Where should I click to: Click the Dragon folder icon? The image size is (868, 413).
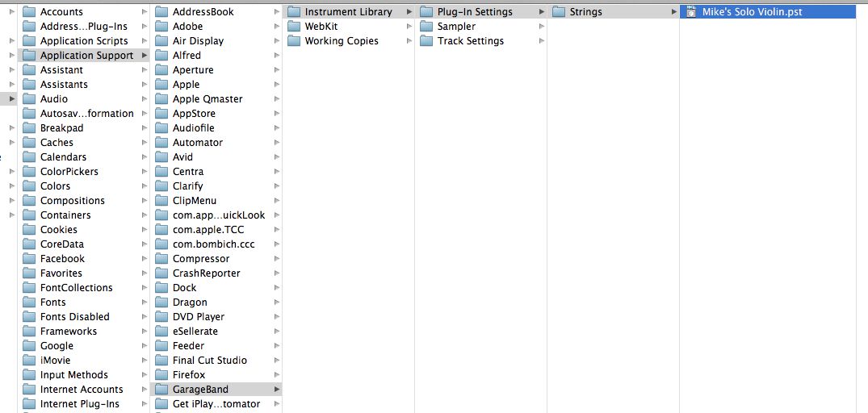161,302
